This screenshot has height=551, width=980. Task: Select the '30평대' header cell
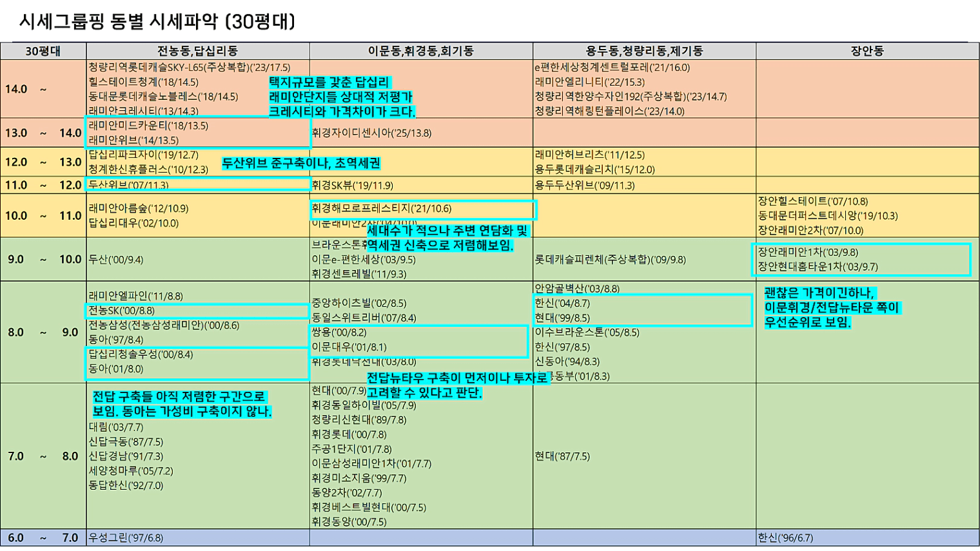[43, 51]
